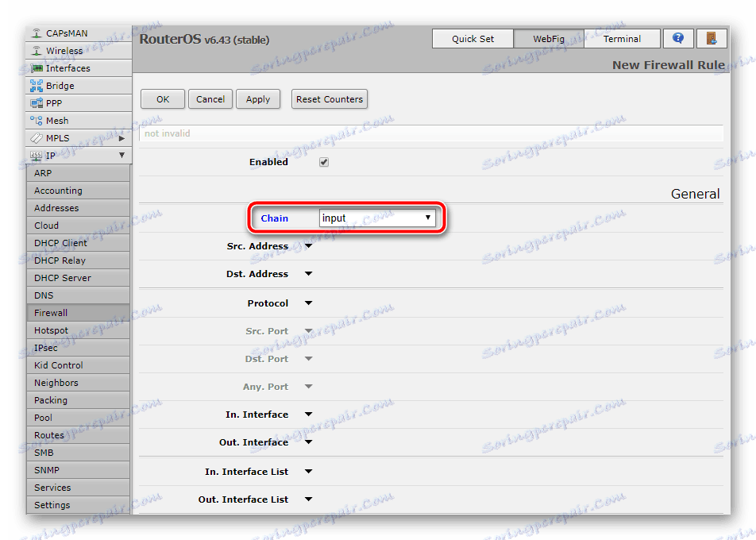The width and height of the screenshot is (756, 540).
Task: Click the CAPsMAN antenna icon
Action: click(37, 33)
